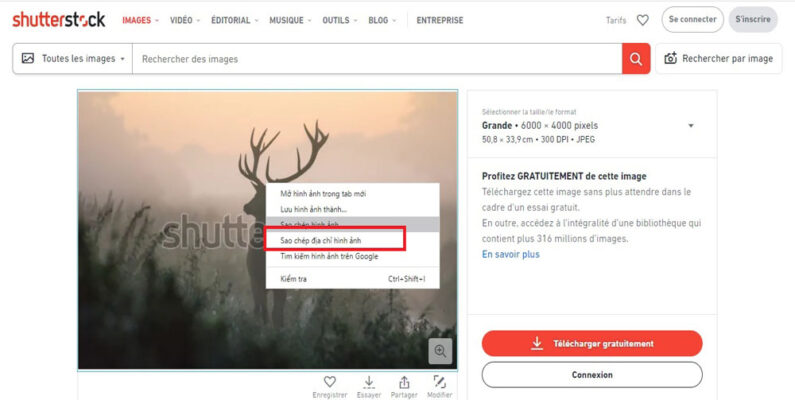Choose Kiểm tra in context menu
Viewport: 795px width, 400px height.
(x=294, y=278)
